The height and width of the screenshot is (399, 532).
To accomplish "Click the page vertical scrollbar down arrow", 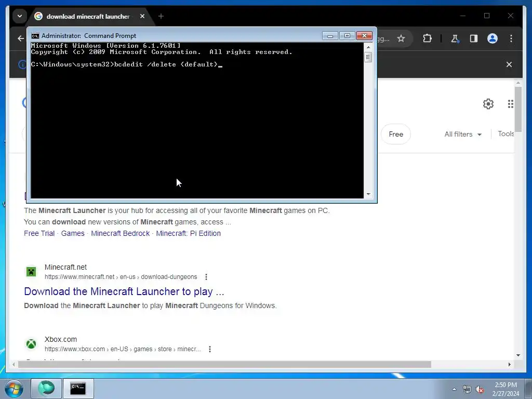I will [x=518, y=355].
